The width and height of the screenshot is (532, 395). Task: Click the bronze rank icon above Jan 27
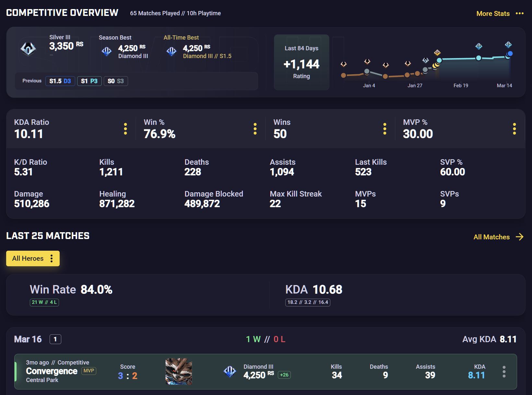click(408, 64)
